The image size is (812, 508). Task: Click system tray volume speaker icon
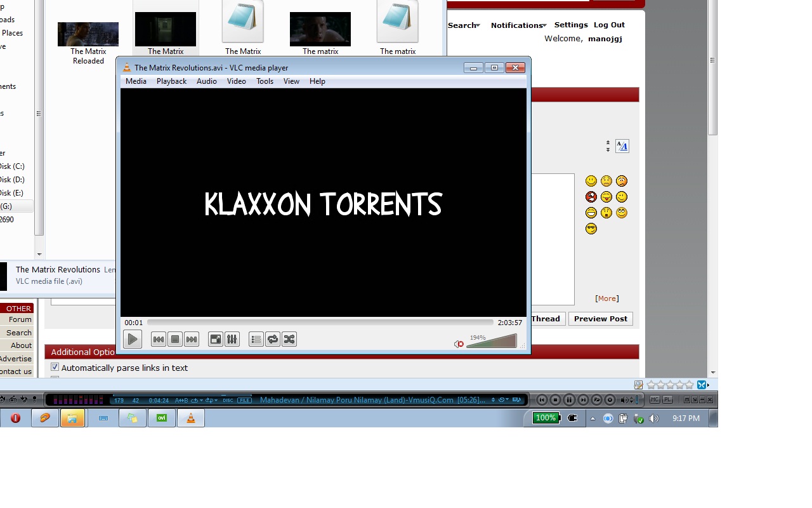tap(654, 418)
